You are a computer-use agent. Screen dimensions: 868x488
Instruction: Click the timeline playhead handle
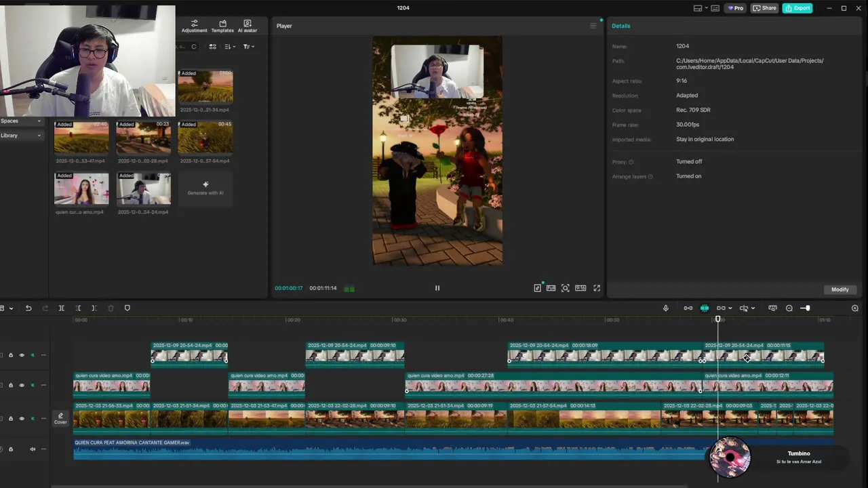(718, 319)
